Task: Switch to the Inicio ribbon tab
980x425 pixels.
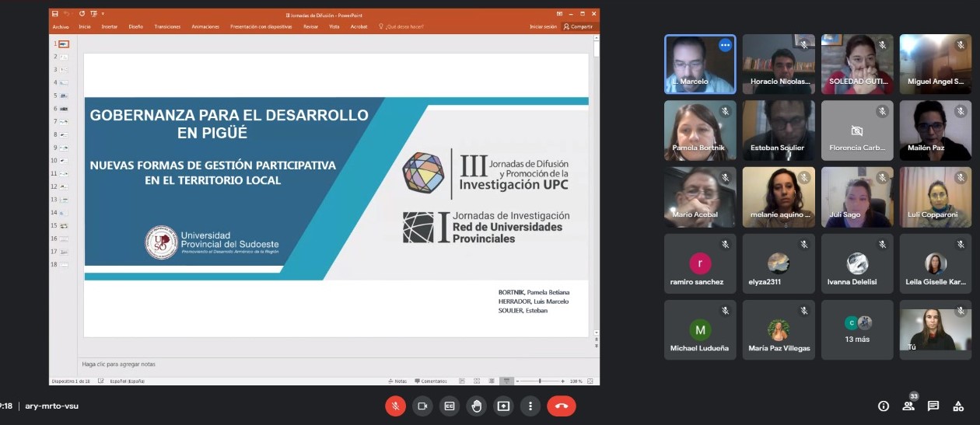Action: pos(85,26)
